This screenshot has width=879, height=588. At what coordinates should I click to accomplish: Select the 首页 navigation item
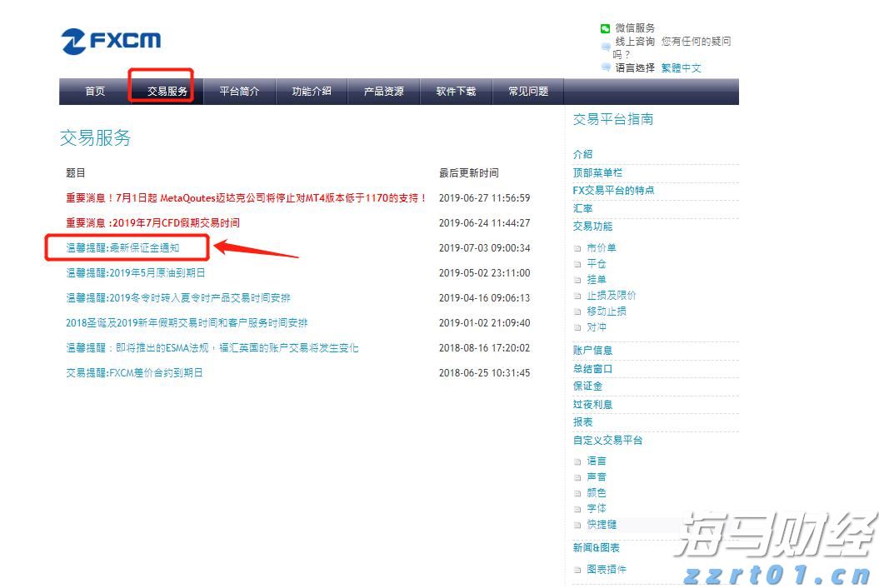tap(94, 92)
